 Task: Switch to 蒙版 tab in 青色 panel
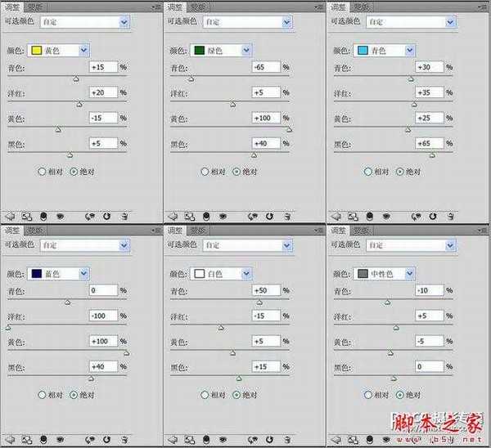coord(361,7)
